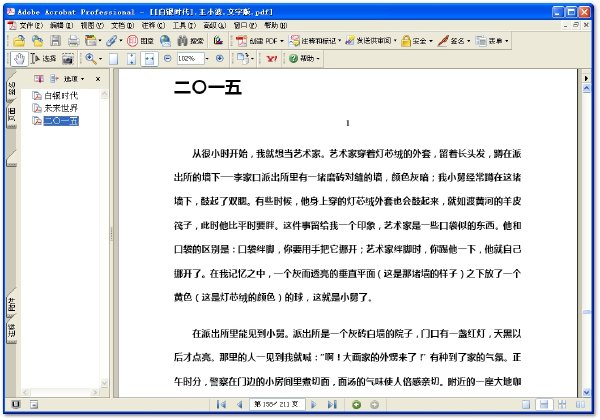Open the Comment and Markup 注释和标记 dropdown
600x420 pixels.
(x=315, y=41)
